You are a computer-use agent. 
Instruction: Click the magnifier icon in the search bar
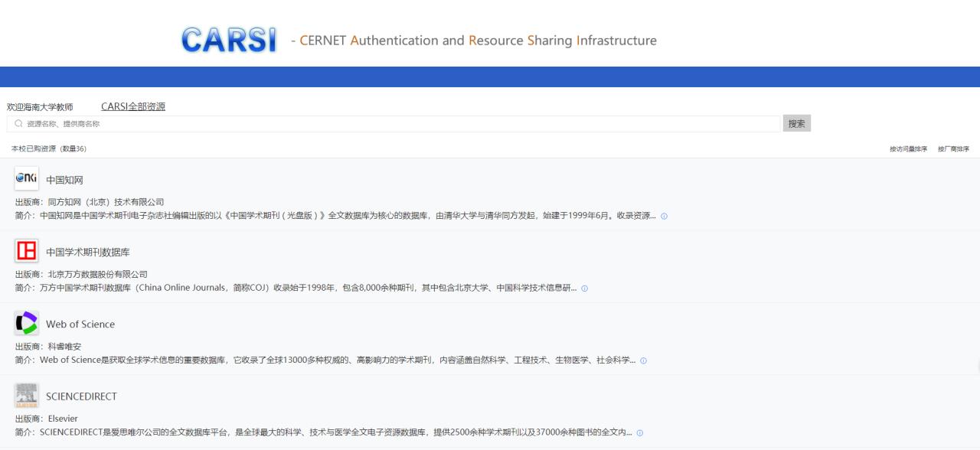[17, 123]
